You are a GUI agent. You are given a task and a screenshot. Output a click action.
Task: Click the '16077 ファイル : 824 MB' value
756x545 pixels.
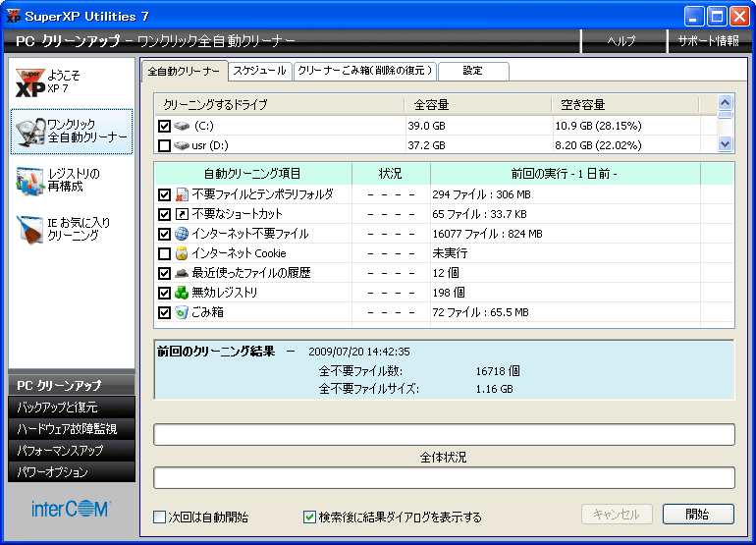487,234
